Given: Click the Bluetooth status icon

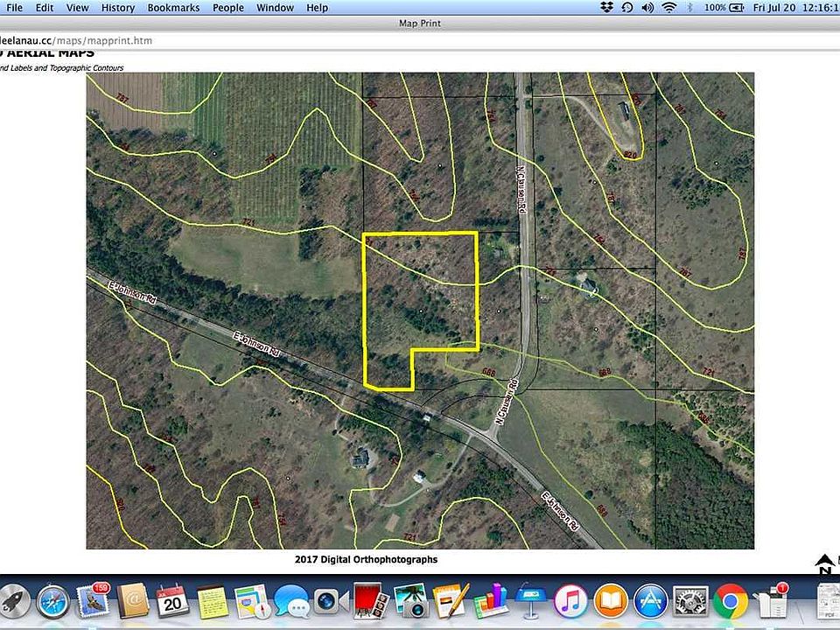Looking at the screenshot, I should [690, 8].
